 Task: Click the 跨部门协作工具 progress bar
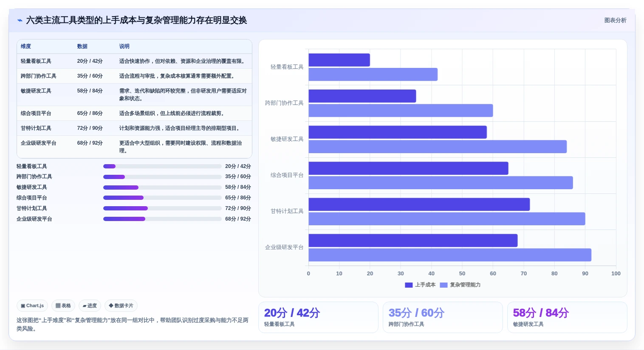pyautogui.click(x=162, y=177)
